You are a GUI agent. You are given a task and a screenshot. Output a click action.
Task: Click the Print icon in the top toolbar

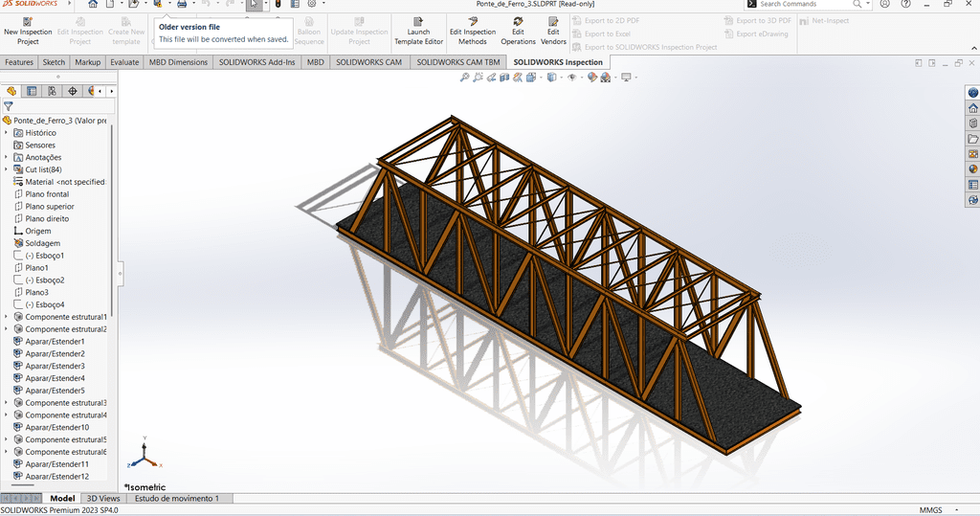tap(182, 5)
